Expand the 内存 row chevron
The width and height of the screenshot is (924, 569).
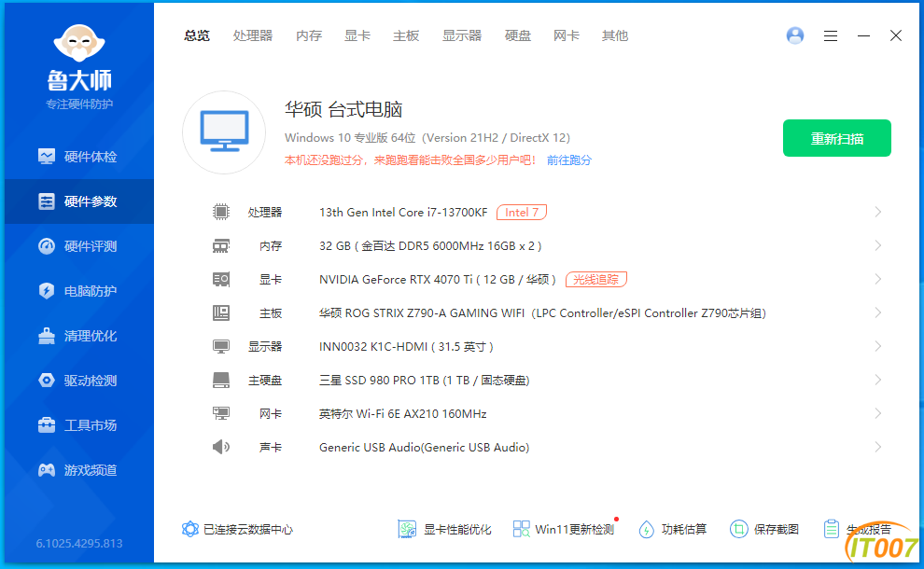tap(878, 245)
